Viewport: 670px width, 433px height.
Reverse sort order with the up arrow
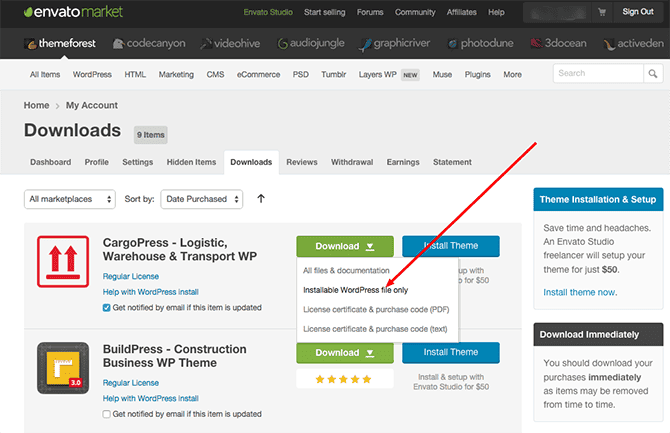pos(261,199)
